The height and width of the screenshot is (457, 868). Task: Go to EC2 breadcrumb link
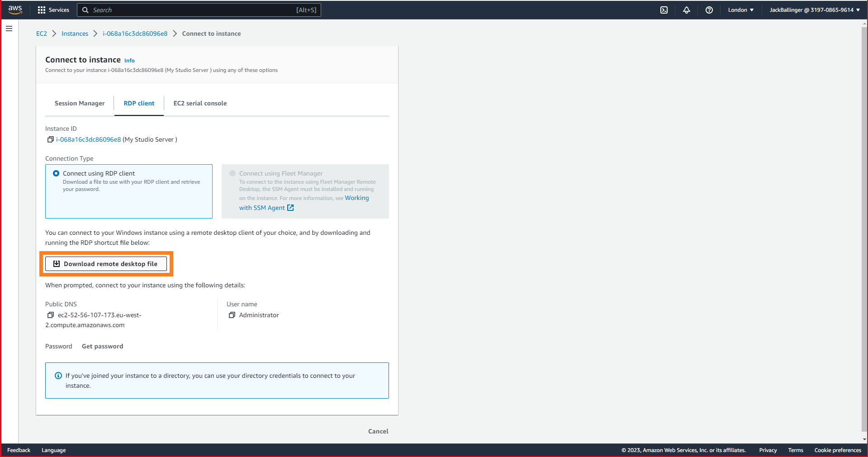(42, 33)
